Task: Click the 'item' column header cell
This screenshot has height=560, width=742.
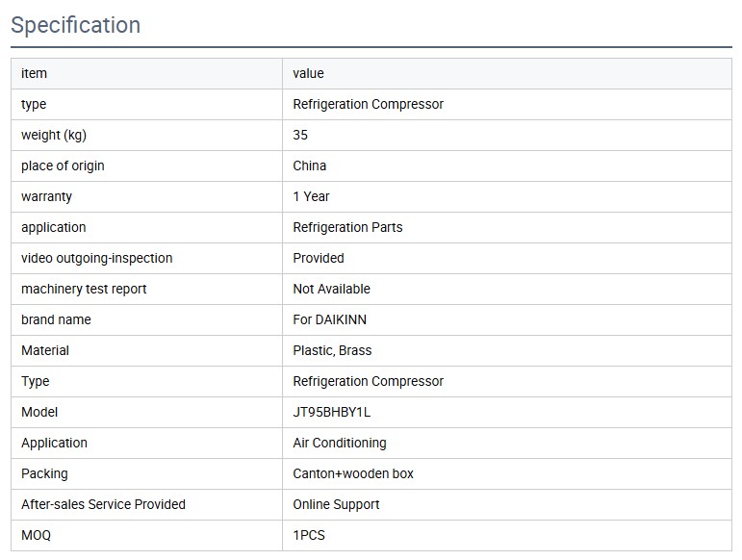Action: tap(35, 74)
